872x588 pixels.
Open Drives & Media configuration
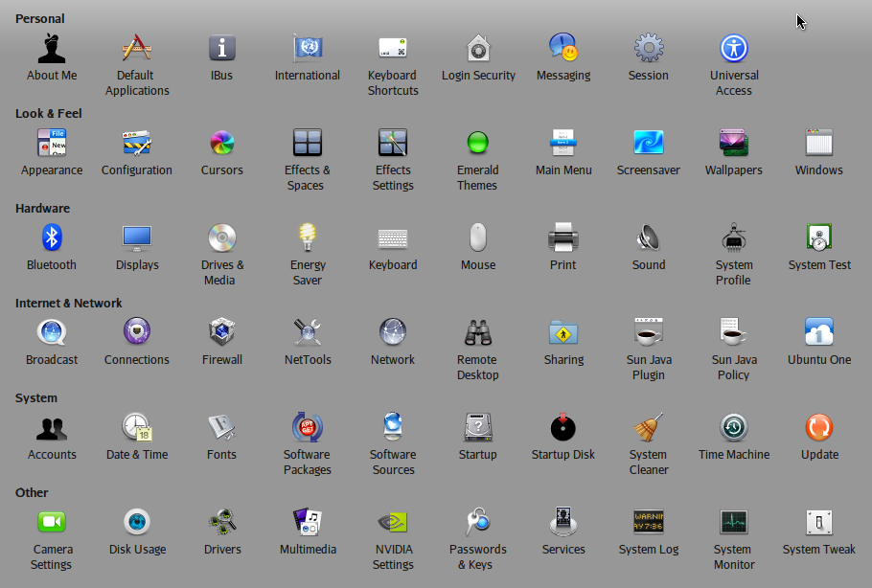[x=221, y=238]
